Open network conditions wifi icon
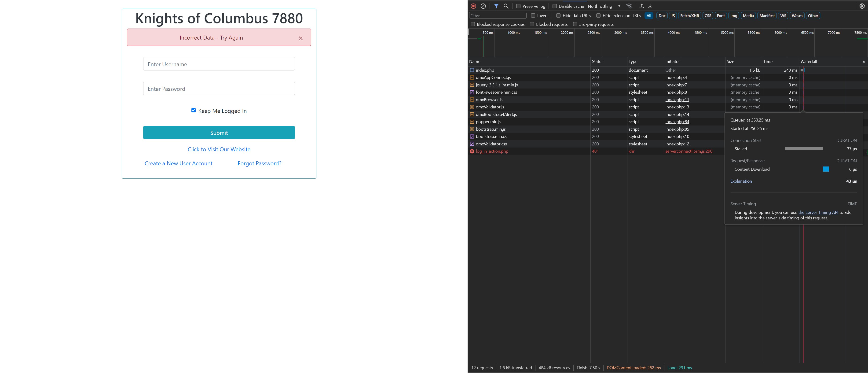Viewport: 868px width, 373px height. 629,6
